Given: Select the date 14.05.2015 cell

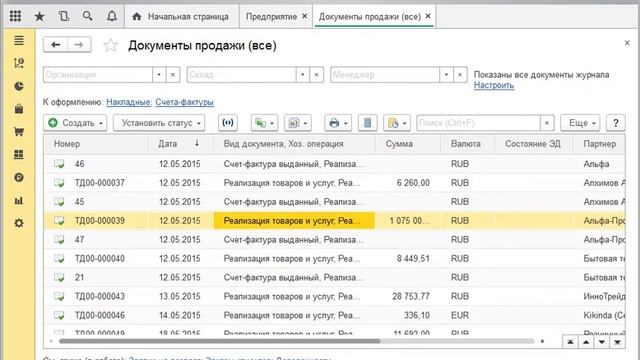Looking at the screenshot, I should (180, 316).
